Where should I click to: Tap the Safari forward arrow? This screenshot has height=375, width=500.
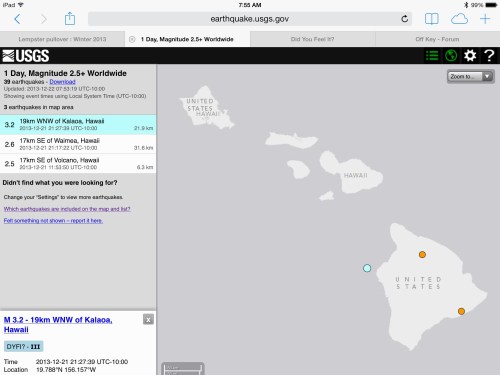(44, 19)
